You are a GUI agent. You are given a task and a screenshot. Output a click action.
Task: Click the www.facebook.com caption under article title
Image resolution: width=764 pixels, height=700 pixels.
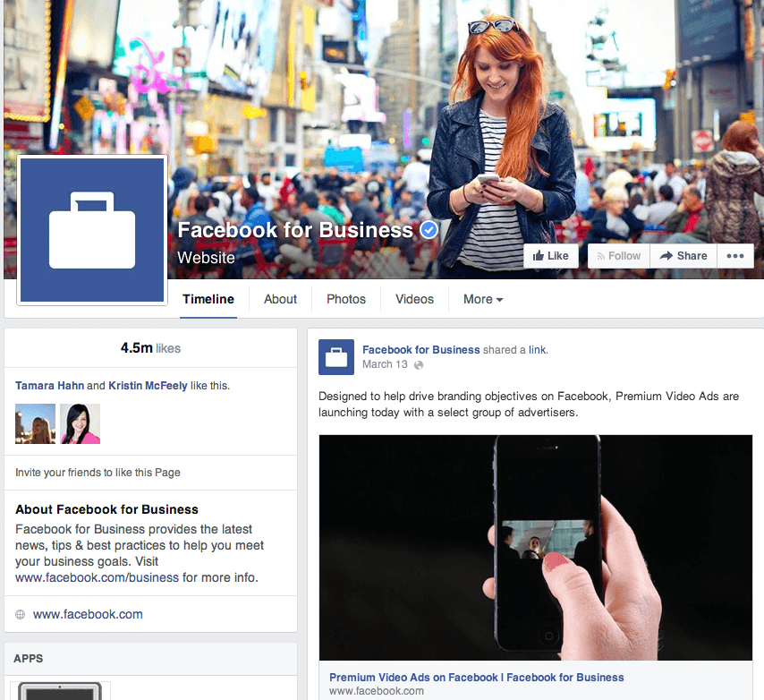point(376,691)
